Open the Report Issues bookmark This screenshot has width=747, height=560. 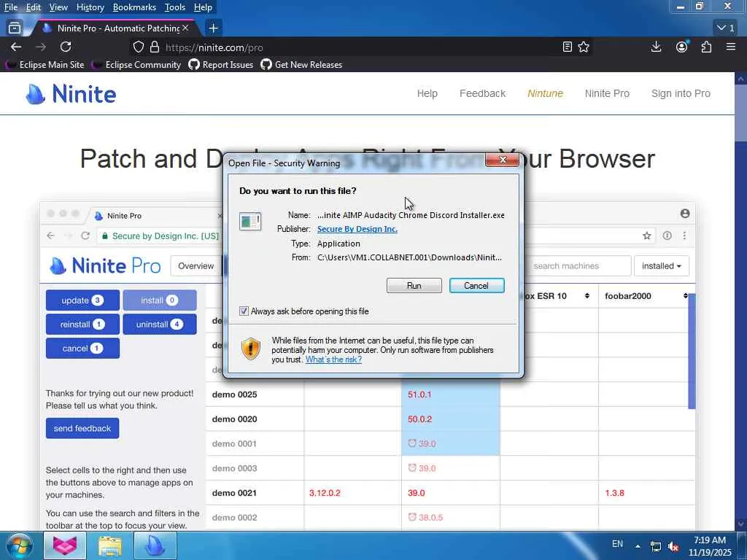coord(220,65)
